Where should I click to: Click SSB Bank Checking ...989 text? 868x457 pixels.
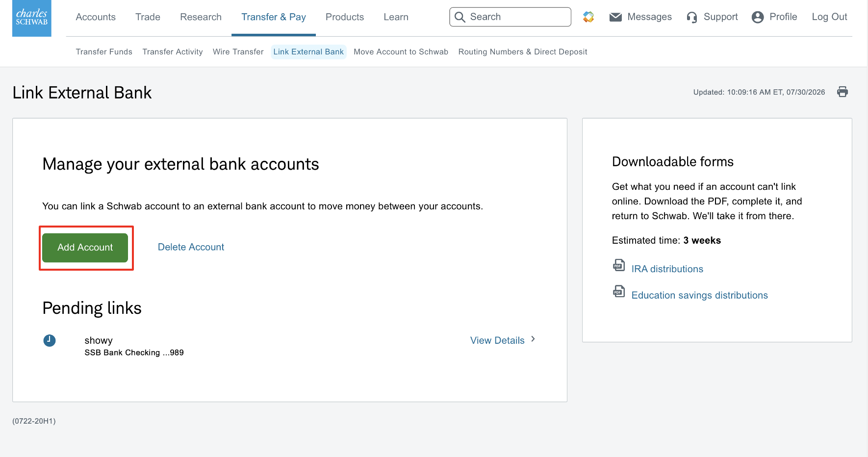[x=134, y=353]
